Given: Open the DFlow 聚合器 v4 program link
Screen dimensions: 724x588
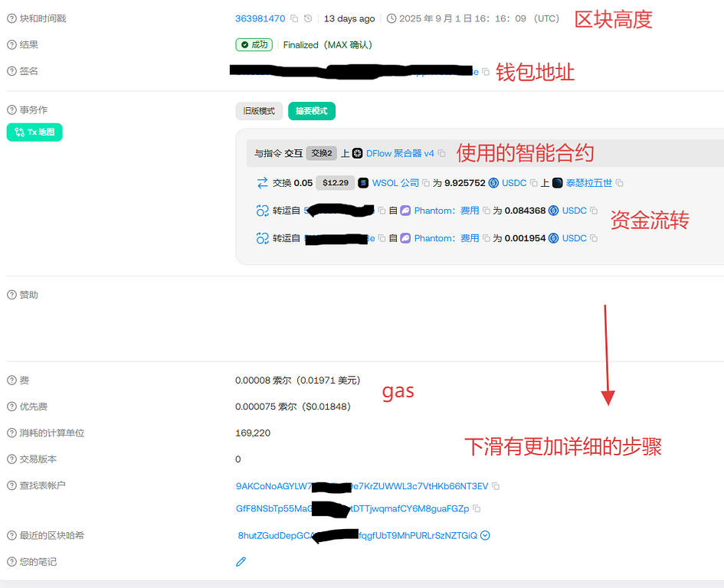Looking at the screenshot, I should [x=400, y=153].
